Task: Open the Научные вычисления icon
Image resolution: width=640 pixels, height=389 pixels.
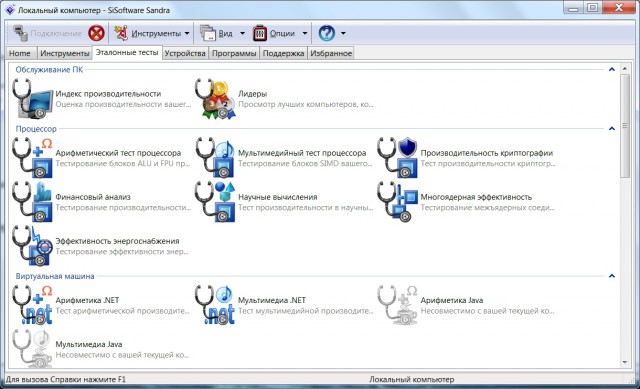Action: 215,202
